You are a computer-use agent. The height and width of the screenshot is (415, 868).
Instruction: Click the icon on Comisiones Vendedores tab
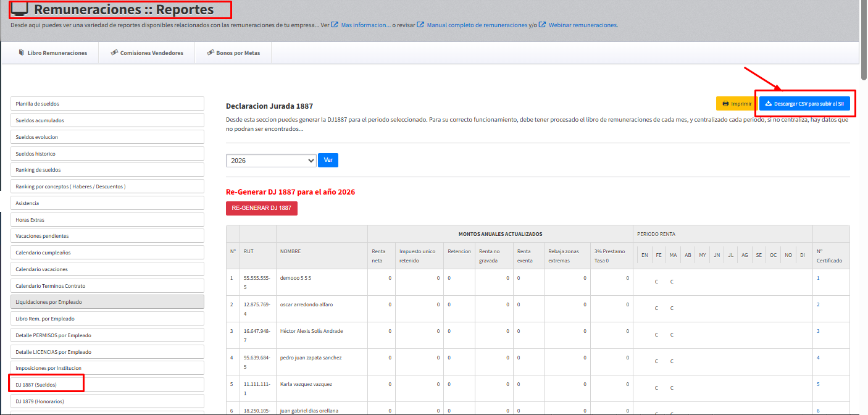tap(114, 53)
